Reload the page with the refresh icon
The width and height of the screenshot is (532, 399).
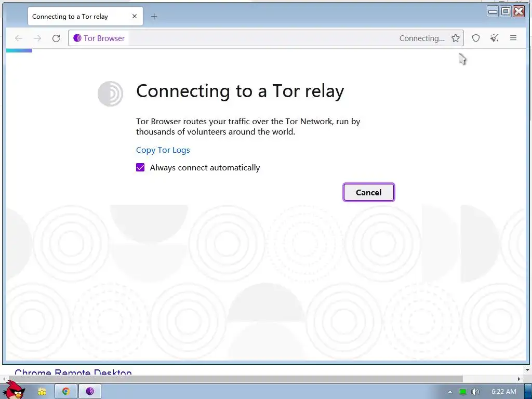[56, 38]
